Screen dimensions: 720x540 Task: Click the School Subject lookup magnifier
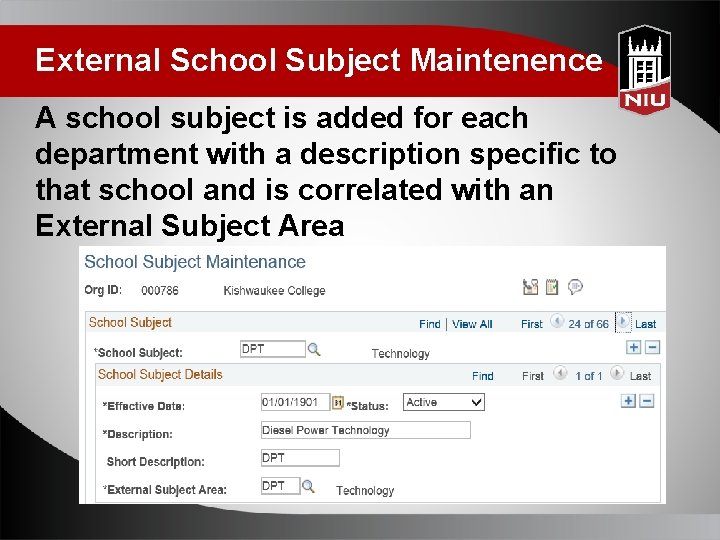pyautogui.click(x=314, y=349)
